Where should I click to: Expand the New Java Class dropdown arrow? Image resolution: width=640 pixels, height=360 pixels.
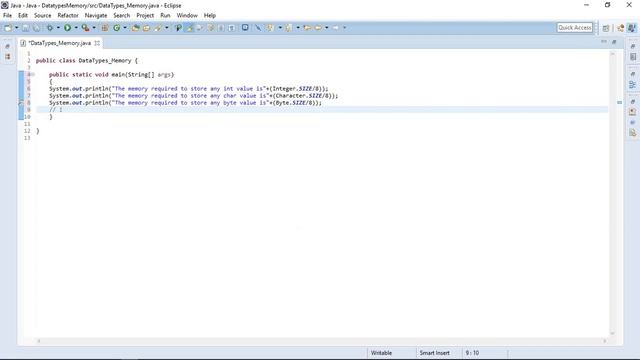(x=125, y=28)
